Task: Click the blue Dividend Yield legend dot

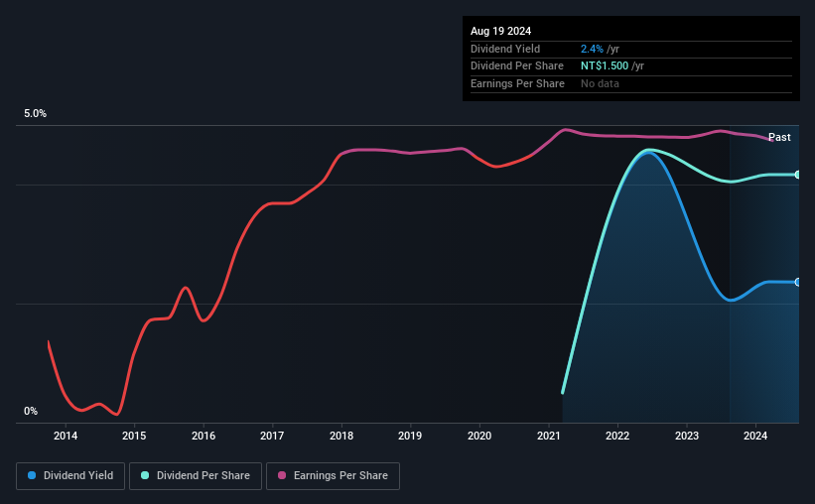Action: coord(32,475)
